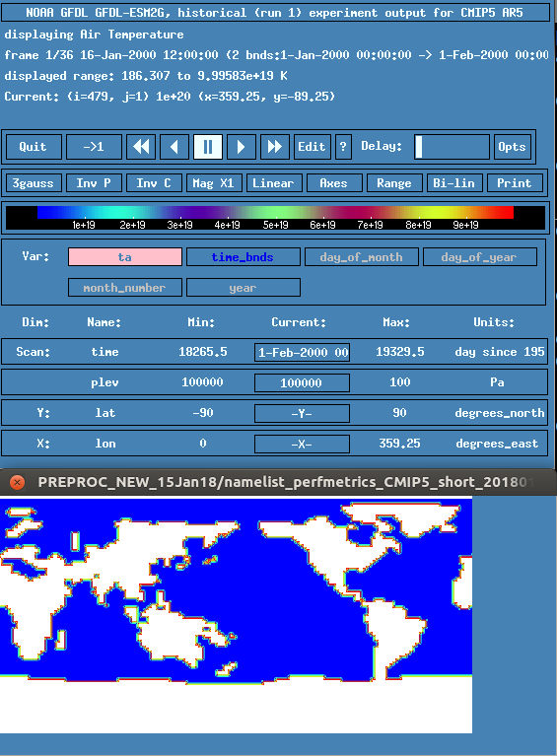This screenshot has width=557, height=756.
Task: Open help with the question mark button
Action: tap(343, 147)
